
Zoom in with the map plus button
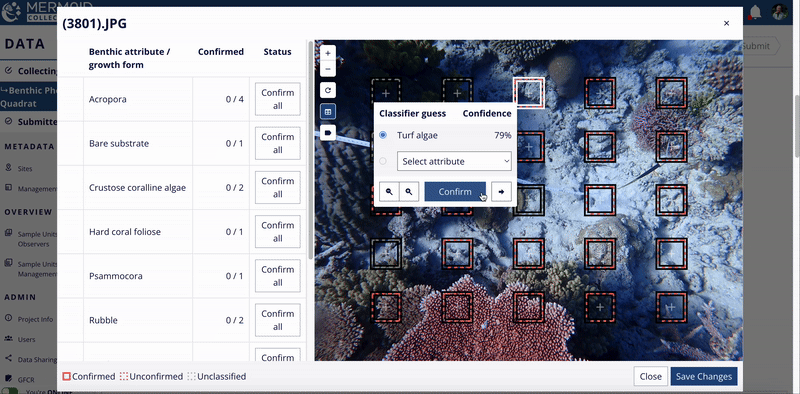328,53
